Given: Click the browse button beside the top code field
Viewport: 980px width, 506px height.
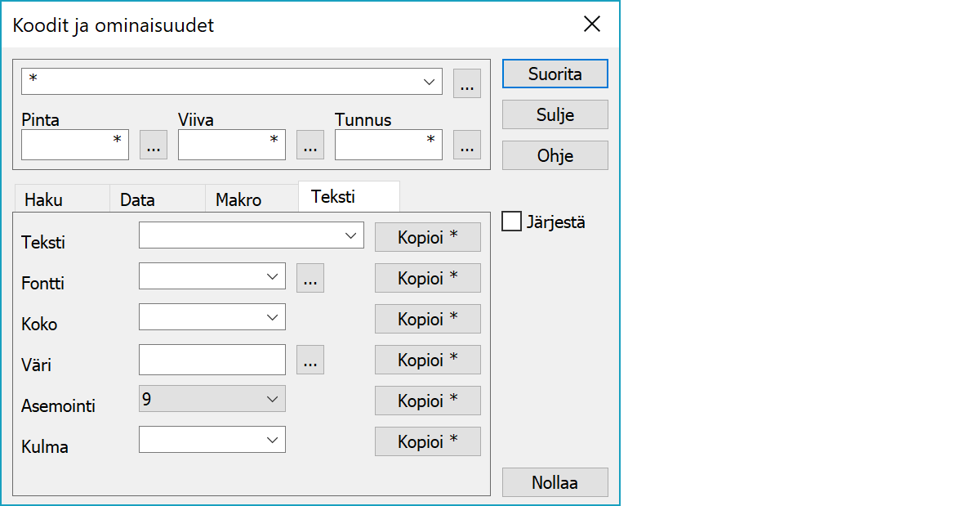Looking at the screenshot, I should (466, 83).
